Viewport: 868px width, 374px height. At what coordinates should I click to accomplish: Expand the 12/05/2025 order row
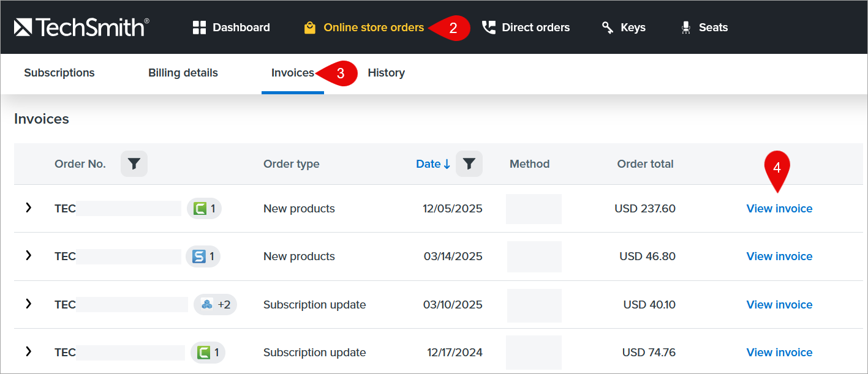tap(28, 208)
